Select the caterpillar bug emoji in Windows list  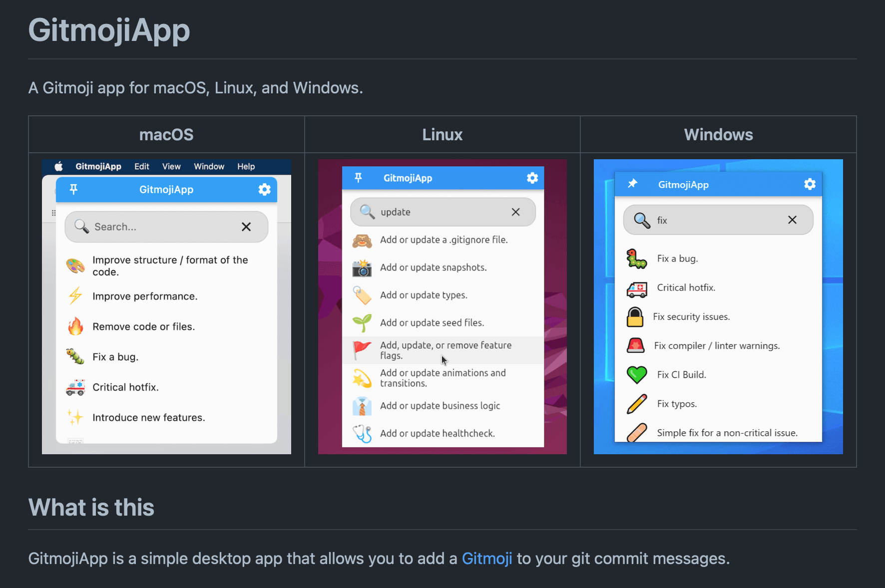click(x=637, y=259)
